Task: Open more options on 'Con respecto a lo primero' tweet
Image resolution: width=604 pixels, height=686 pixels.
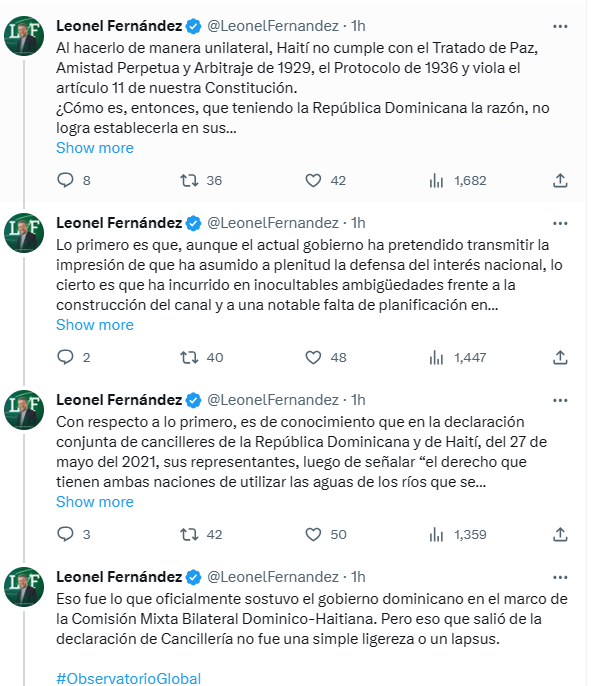Action: click(x=560, y=400)
